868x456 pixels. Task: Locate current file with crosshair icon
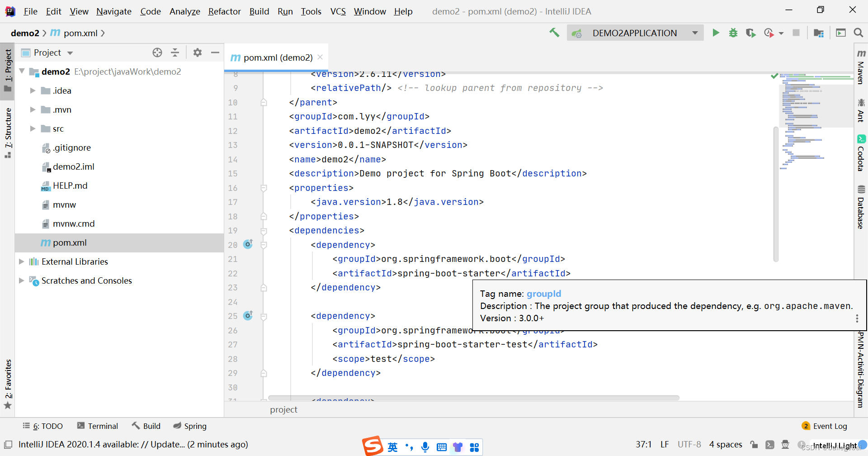157,52
